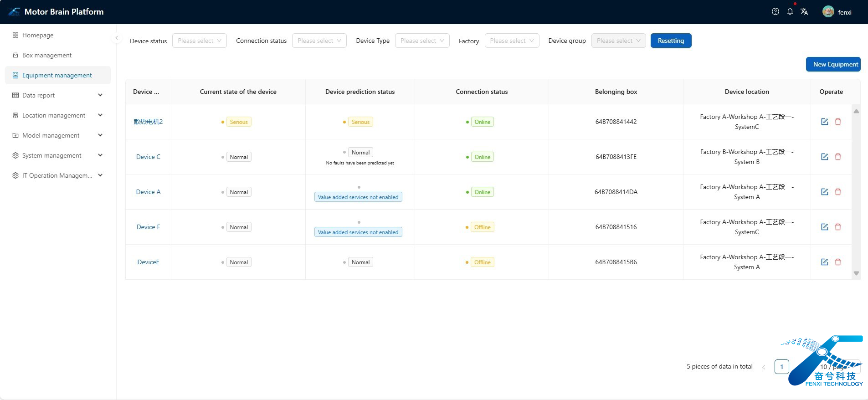The width and height of the screenshot is (868, 400).
Task: Click box ID 64B708841442
Action: pos(616,122)
